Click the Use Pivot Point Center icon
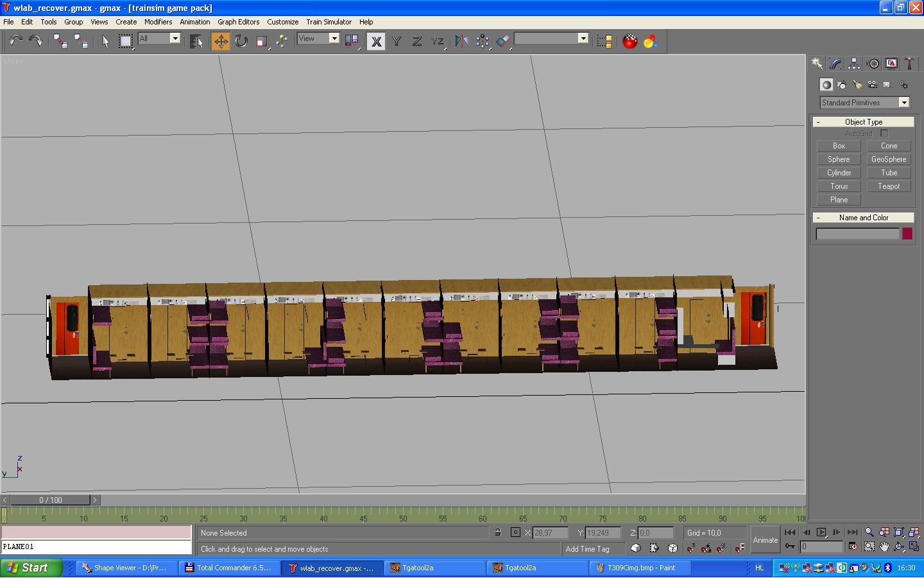 pyautogui.click(x=352, y=41)
